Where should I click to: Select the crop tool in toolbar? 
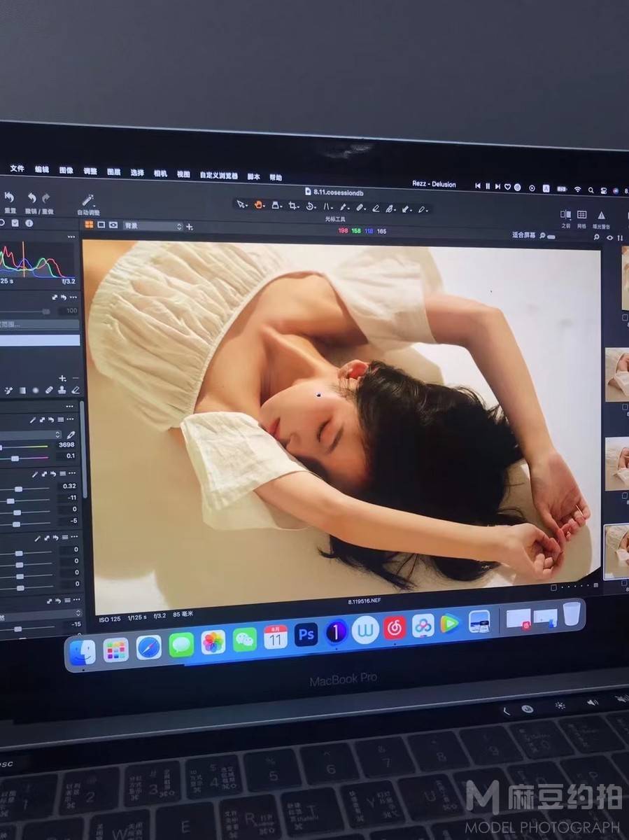[294, 206]
